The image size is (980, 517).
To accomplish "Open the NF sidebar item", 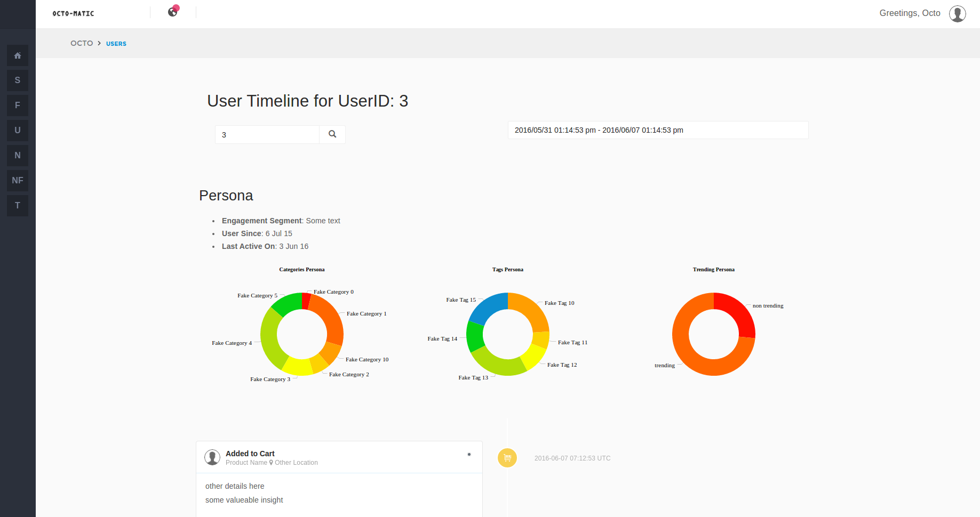I will pyautogui.click(x=18, y=181).
